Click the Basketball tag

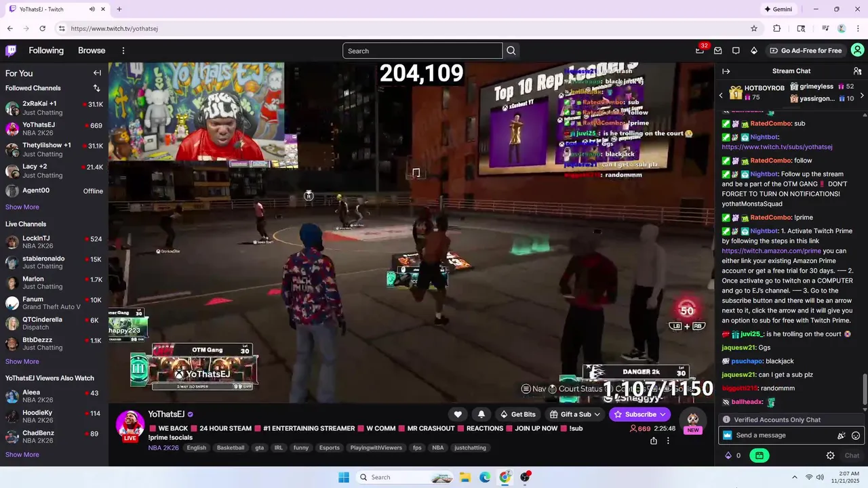(x=231, y=447)
